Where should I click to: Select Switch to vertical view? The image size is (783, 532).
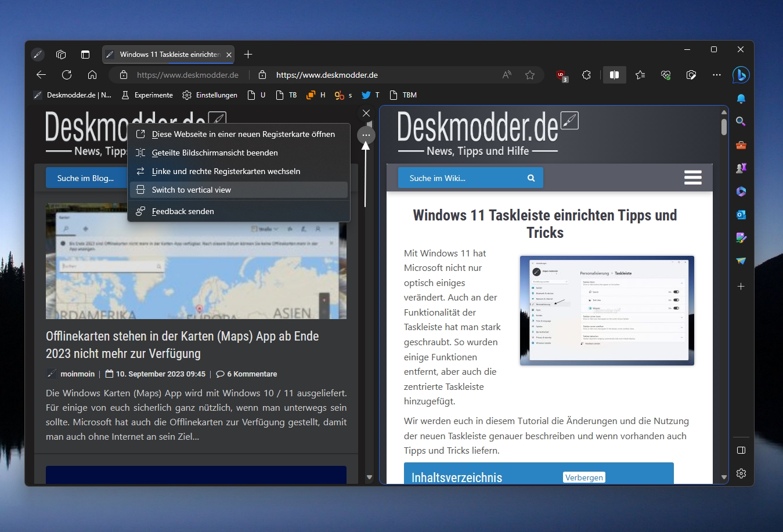[x=239, y=190]
